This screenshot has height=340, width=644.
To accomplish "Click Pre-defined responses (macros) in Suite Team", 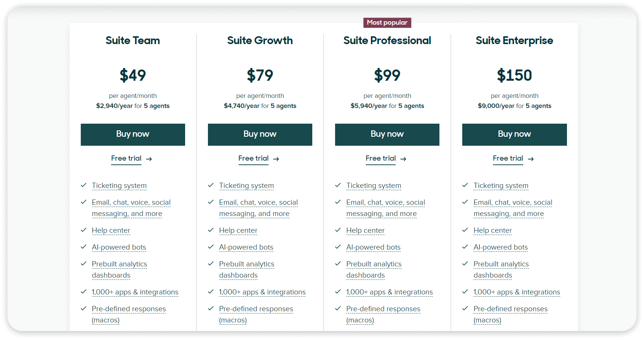I will tap(129, 315).
